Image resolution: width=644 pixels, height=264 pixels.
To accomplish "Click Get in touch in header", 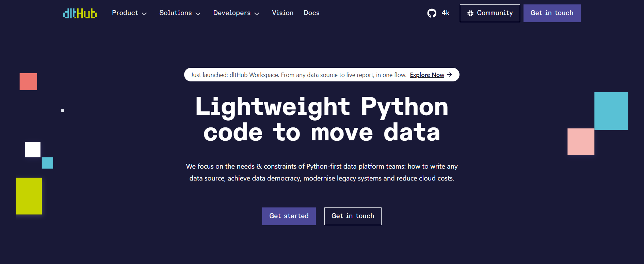I will (552, 13).
